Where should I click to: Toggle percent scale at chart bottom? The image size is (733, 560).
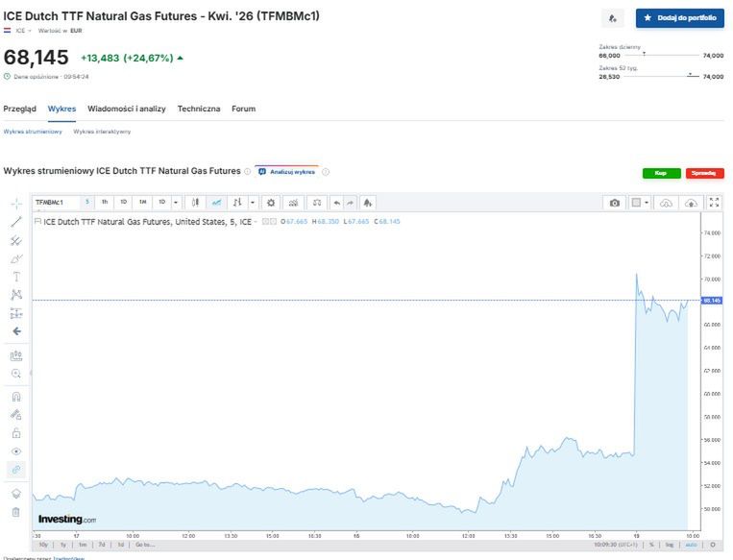(651, 545)
